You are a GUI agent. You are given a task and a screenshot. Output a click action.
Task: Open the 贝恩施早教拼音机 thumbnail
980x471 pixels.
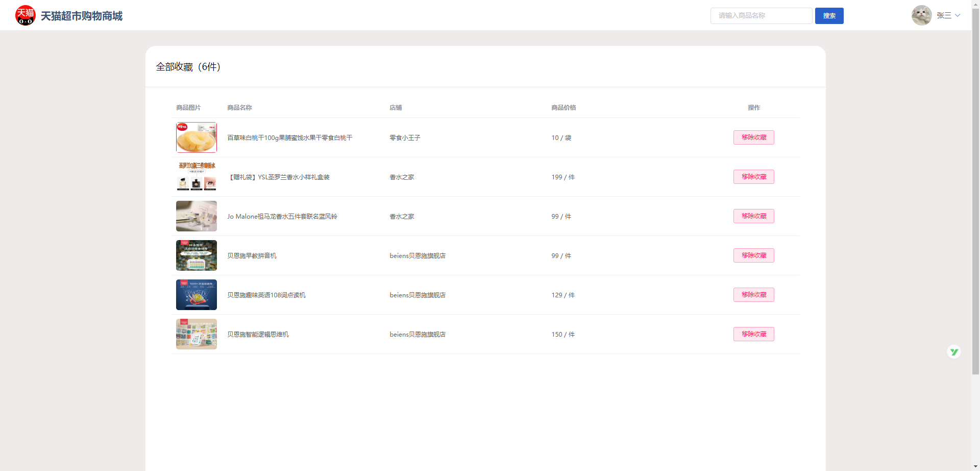point(197,255)
